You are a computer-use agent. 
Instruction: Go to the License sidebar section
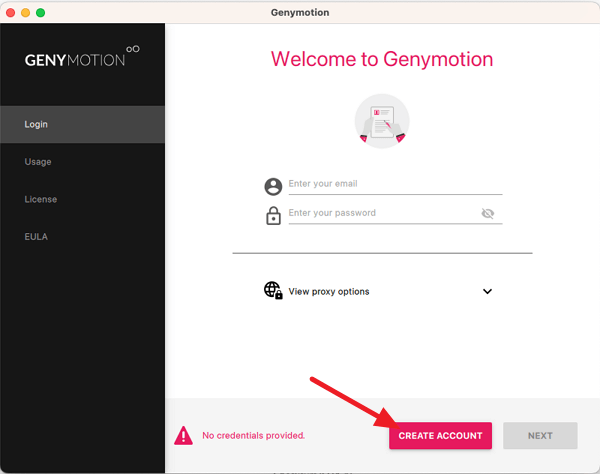click(x=82, y=199)
